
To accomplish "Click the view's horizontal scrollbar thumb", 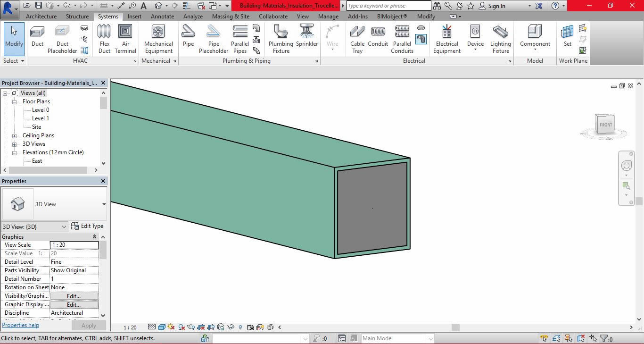I will click(455, 327).
